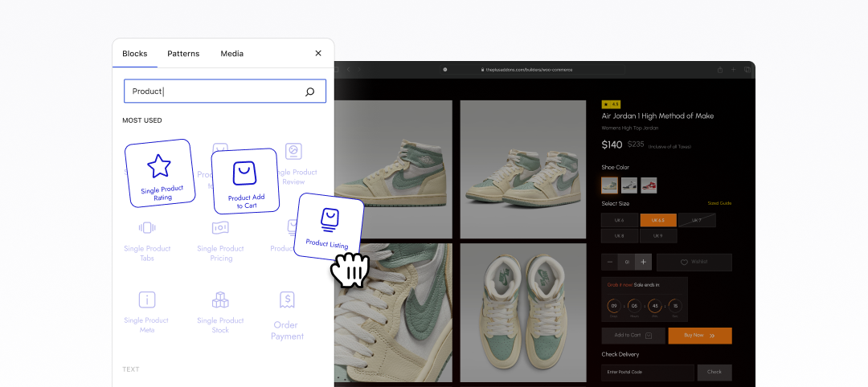Click the "Womens High Top Jordan" subtitle
Viewport: 868px width, 387px height.
(x=630, y=128)
